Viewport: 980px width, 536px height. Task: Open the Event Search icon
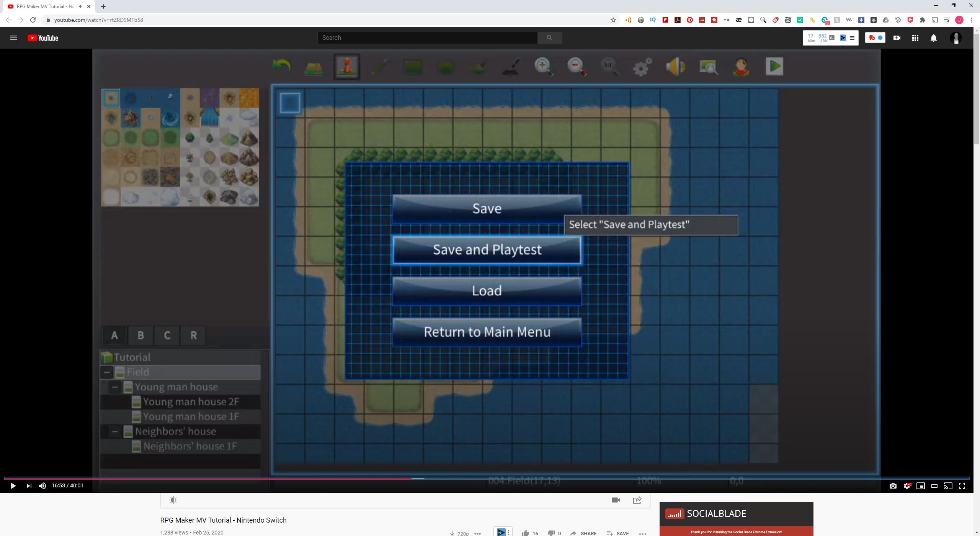point(708,67)
